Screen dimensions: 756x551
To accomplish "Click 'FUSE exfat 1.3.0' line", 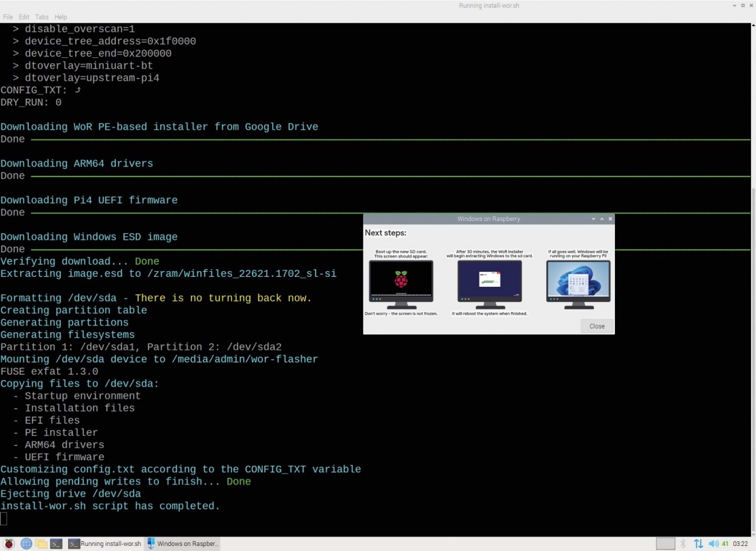I will (49, 372).
